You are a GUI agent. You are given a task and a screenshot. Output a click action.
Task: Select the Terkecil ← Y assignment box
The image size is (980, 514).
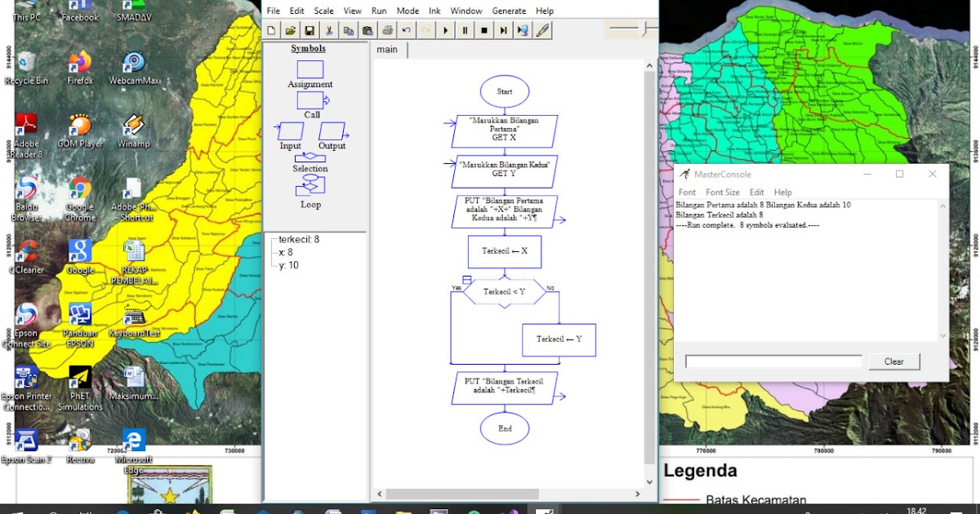pyautogui.click(x=559, y=339)
